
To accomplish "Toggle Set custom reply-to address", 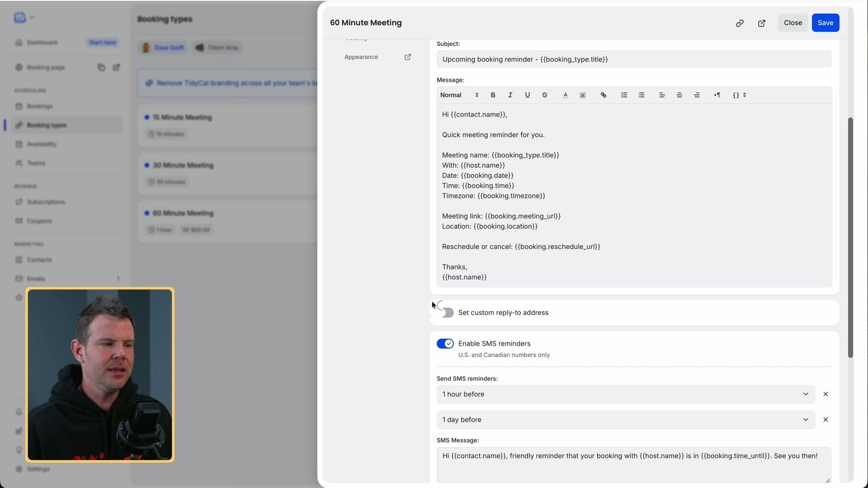I will [x=445, y=313].
